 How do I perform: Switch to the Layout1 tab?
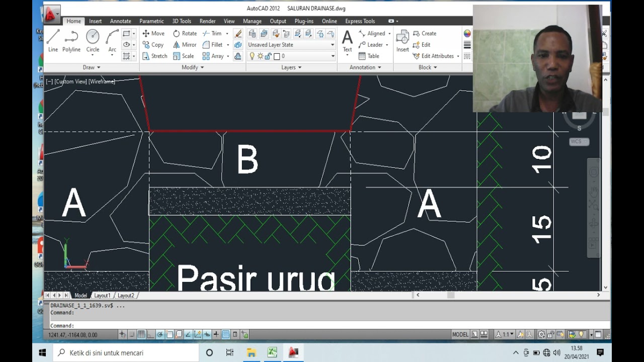pyautogui.click(x=102, y=296)
